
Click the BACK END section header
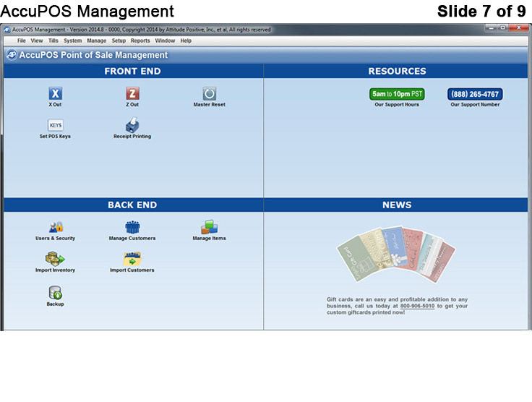[x=132, y=205]
